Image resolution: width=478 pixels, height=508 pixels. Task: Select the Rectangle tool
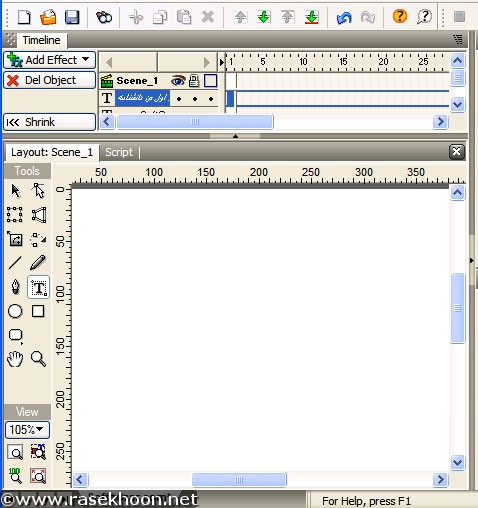point(38,311)
